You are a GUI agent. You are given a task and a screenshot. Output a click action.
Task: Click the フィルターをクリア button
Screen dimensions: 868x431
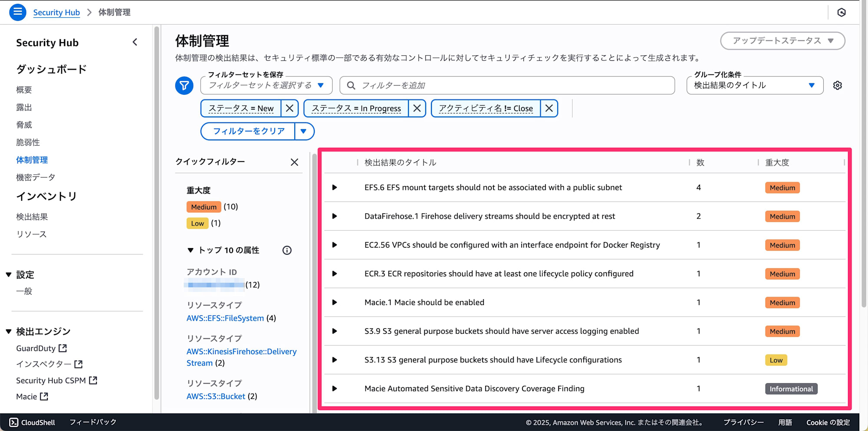coord(248,131)
